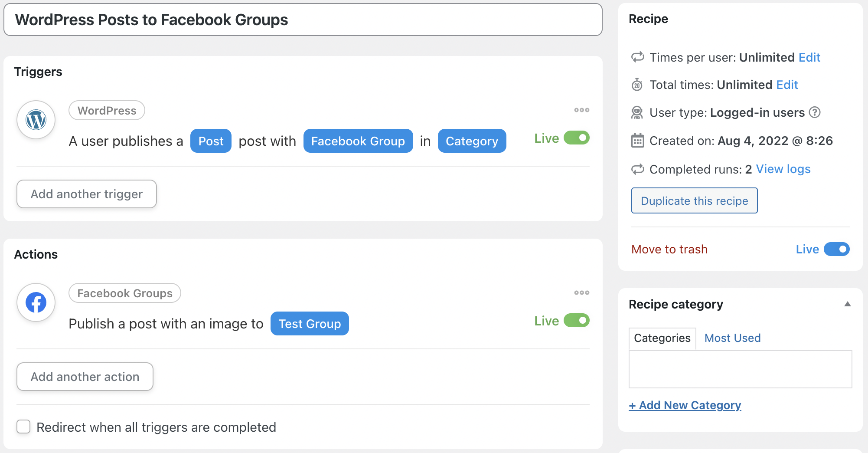
Task: Check Redirect when all triggers are completed
Action: pos(23,427)
